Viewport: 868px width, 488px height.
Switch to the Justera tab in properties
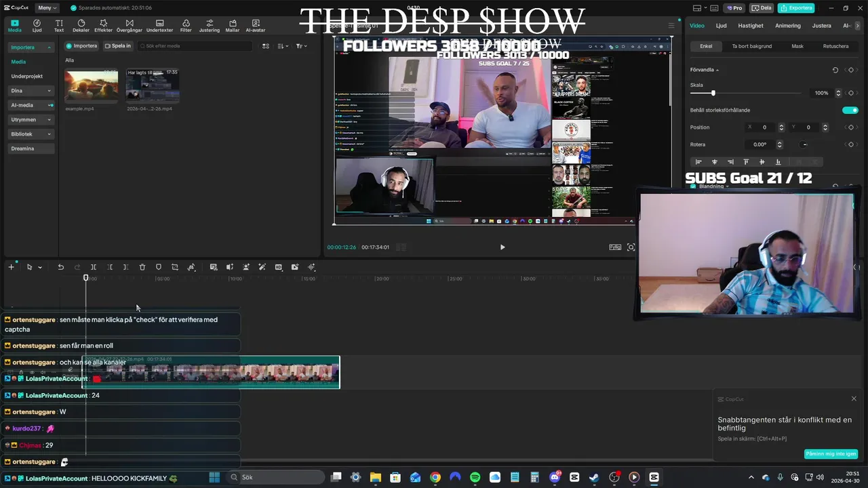coord(821,26)
